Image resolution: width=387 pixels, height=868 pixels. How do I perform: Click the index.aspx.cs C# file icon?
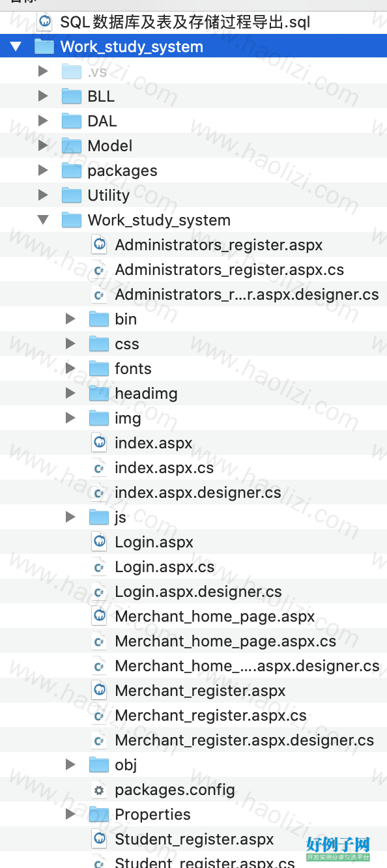pyautogui.click(x=99, y=468)
